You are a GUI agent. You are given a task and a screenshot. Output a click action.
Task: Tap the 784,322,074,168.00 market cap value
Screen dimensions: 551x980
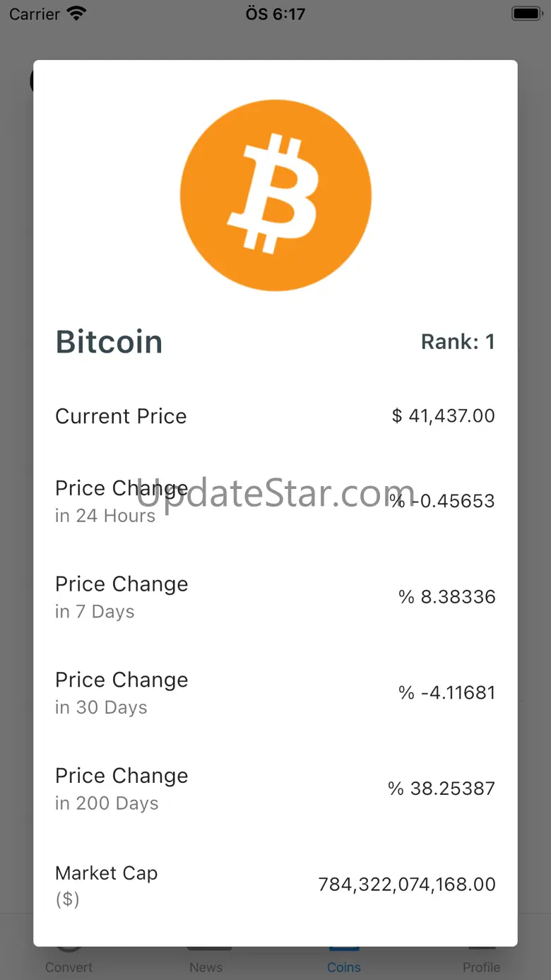[407, 885]
